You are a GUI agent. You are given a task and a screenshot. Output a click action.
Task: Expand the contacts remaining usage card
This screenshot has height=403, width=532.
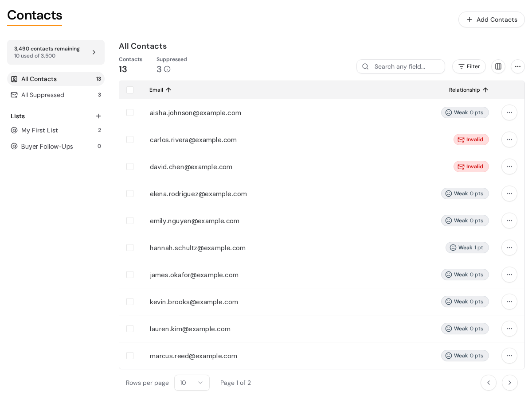point(56,52)
